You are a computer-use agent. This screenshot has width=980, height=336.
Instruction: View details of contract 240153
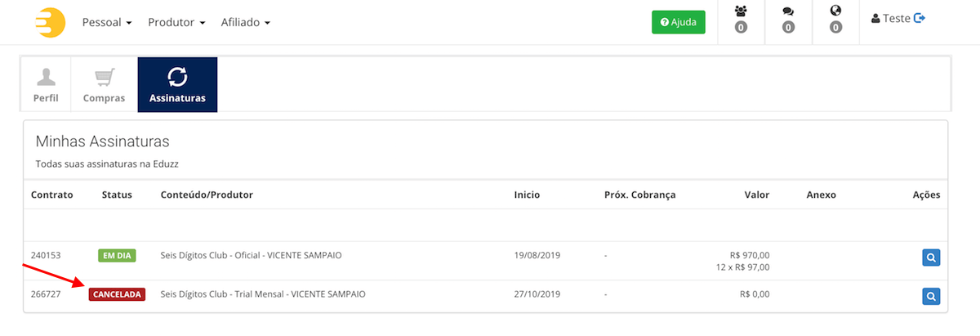[x=931, y=258]
